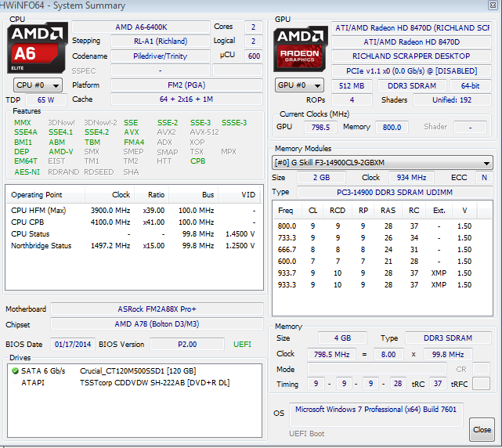Select the CPU HFM (Max) row

click(x=134, y=211)
